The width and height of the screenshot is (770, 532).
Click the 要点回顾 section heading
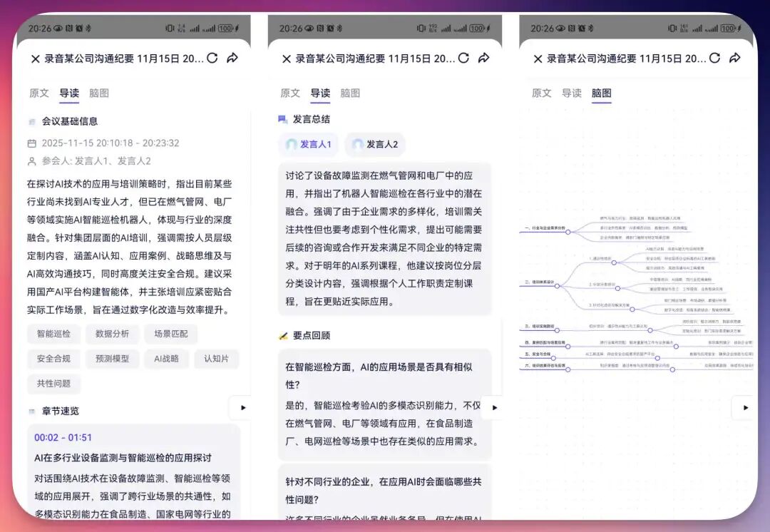tap(312, 336)
